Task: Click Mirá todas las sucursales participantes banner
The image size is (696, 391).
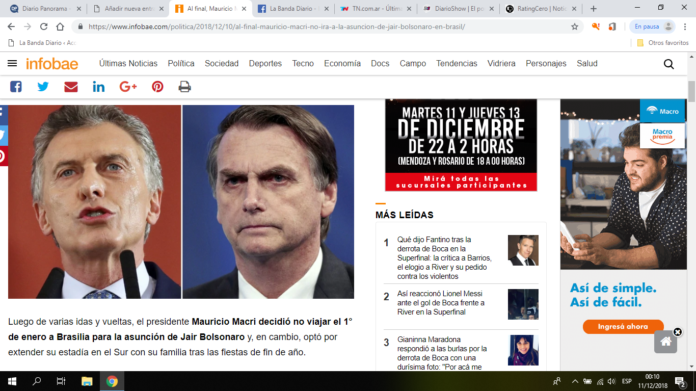Action: [x=461, y=182]
